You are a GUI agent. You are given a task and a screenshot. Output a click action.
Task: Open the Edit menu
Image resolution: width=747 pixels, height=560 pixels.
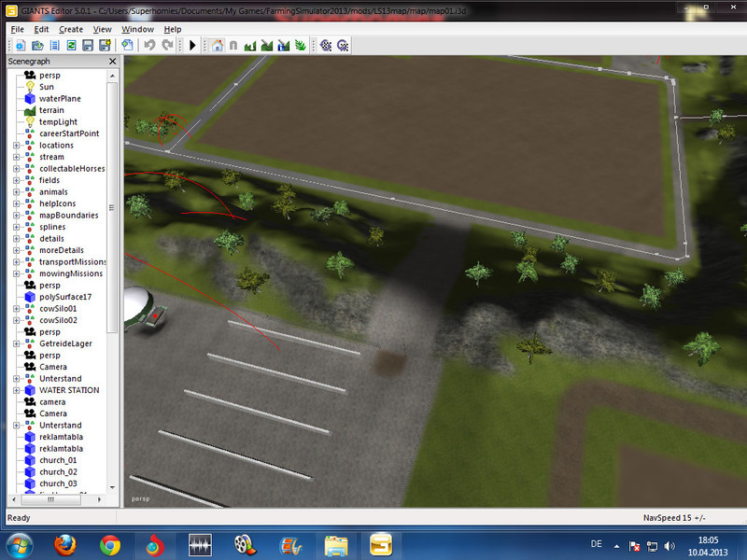pyautogui.click(x=41, y=29)
